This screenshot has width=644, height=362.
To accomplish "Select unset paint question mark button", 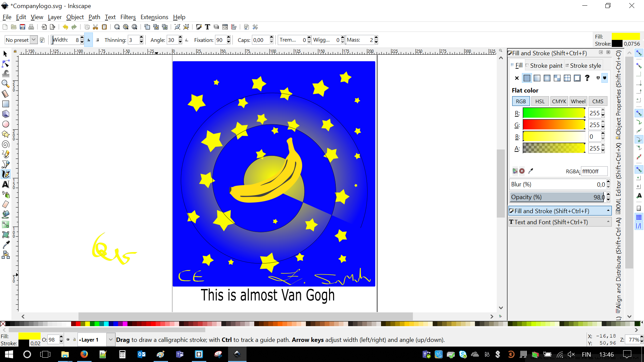I will 587,78.
